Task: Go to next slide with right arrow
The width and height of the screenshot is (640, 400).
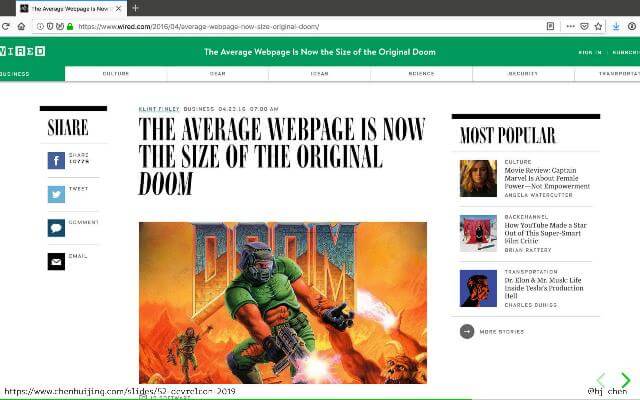Action: (x=625, y=380)
